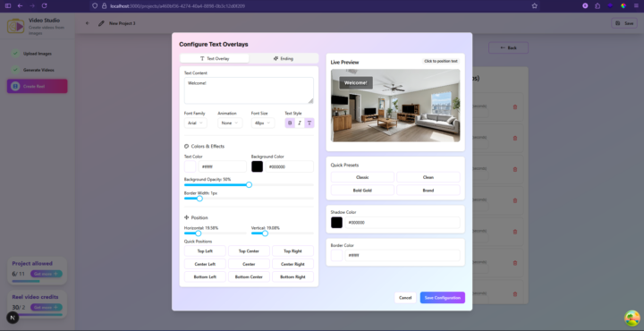Viewport: 644px width, 331px height.
Task: Open the browser account circle icon
Action: 585,5
